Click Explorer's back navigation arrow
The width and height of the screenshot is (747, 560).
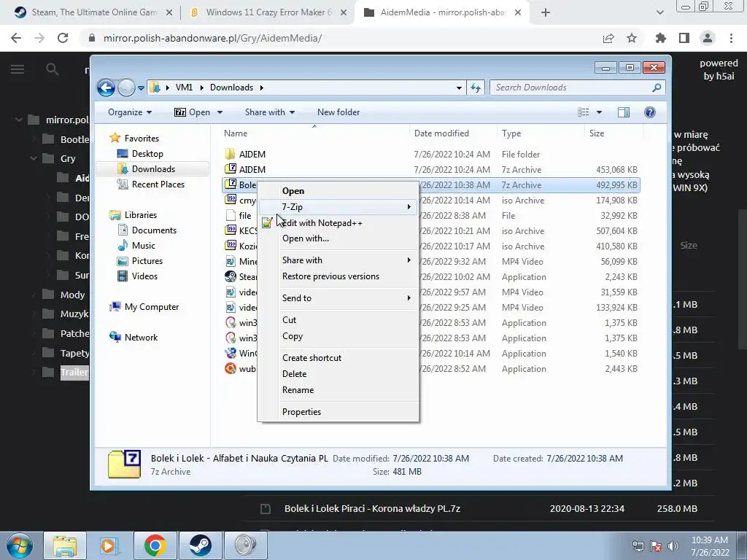tap(106, 87)
